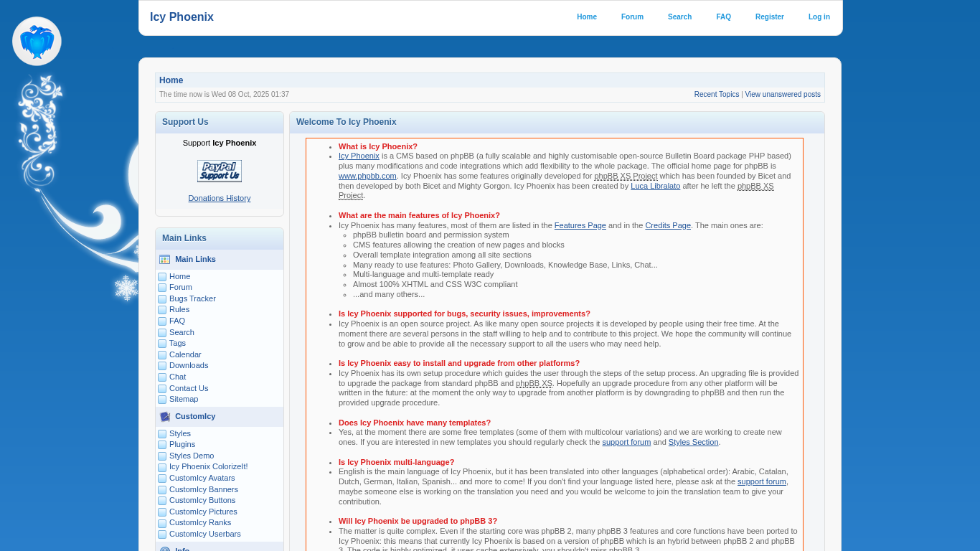The height and width of the screenshot is (551, 980).
Task: Open Search in the top navigation
Action: click(x=679, y=17)
